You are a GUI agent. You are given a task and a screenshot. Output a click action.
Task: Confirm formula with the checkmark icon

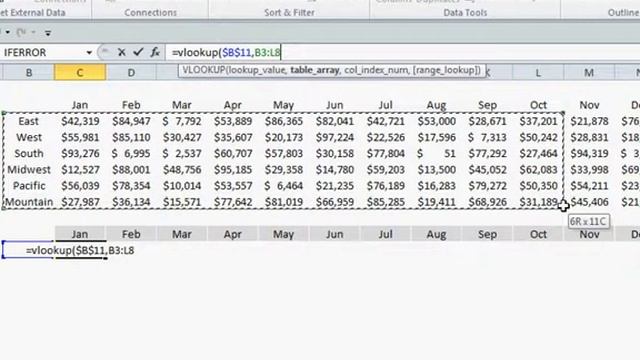point(138,52)
